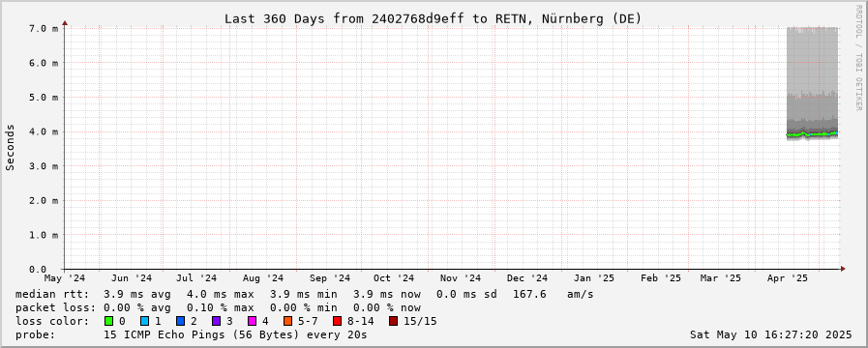The width and height of the screenshot is (868, 348).
Task: Click the graph title mentioning RETN, Nürnberg
Action: pos(433,18)
